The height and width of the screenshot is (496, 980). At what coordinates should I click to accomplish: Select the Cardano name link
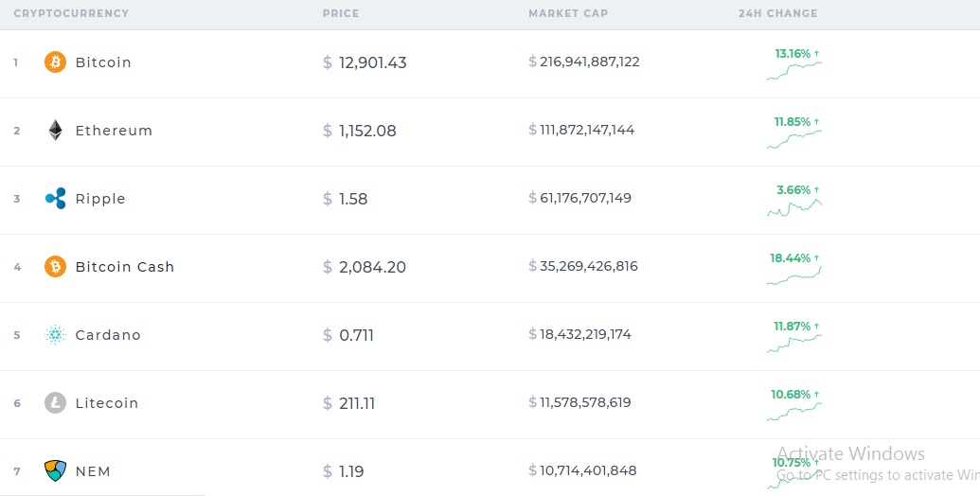coord(108,335)
